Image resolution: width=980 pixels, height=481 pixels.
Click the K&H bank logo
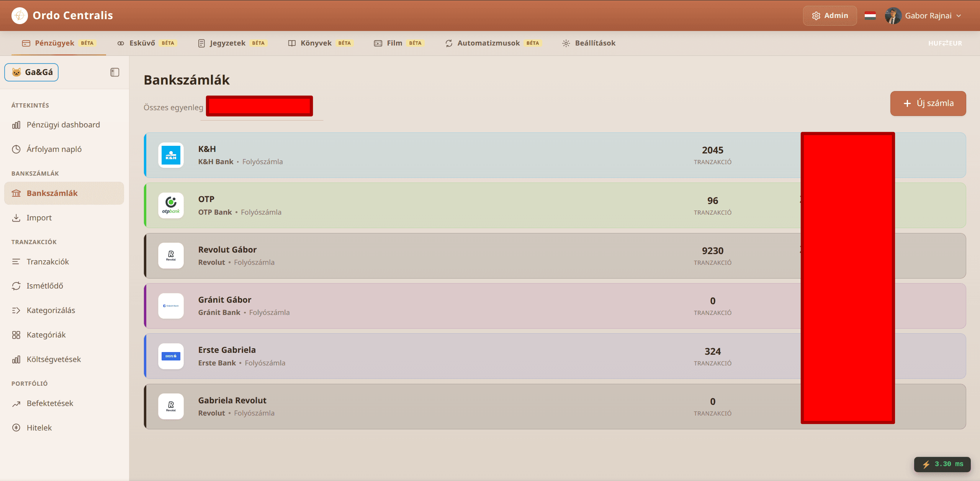click(171, 155)
